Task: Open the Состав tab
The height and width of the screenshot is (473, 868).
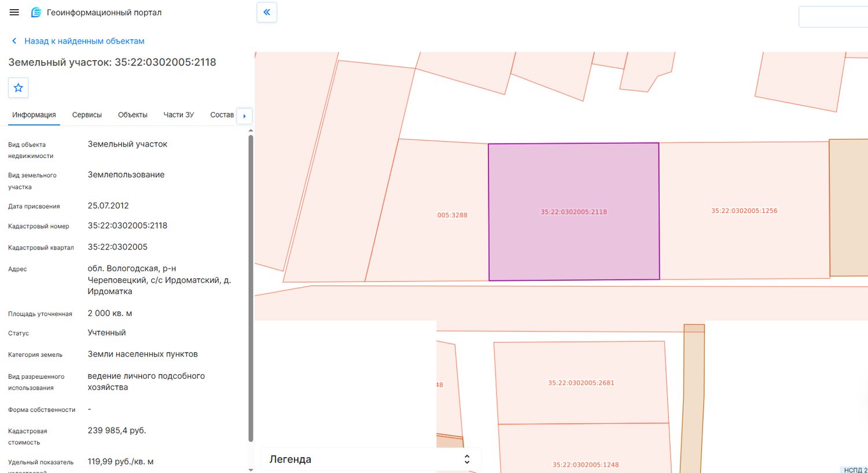Action: [x=222, y=115]
